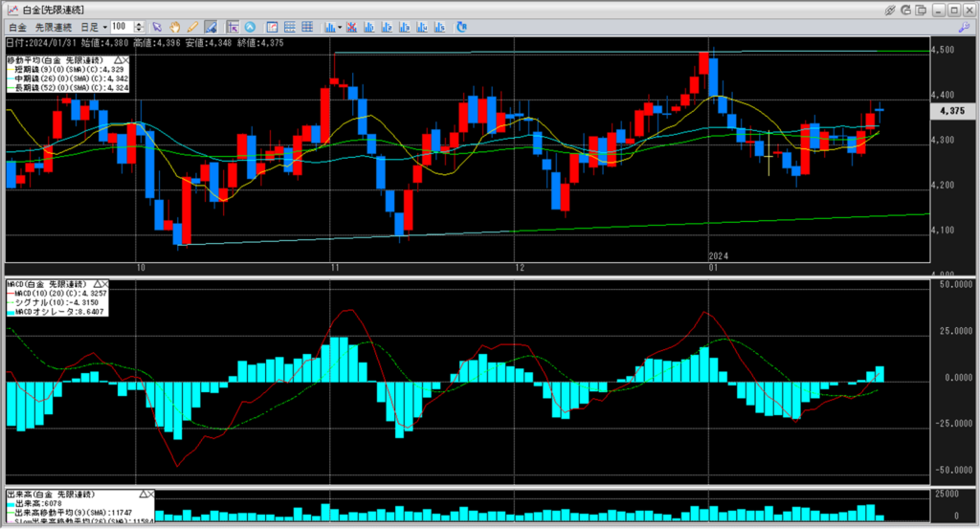Viewport: 980px width, 529px height.
Task: Select the arrow pointer tool
Action: click(157, 27)
